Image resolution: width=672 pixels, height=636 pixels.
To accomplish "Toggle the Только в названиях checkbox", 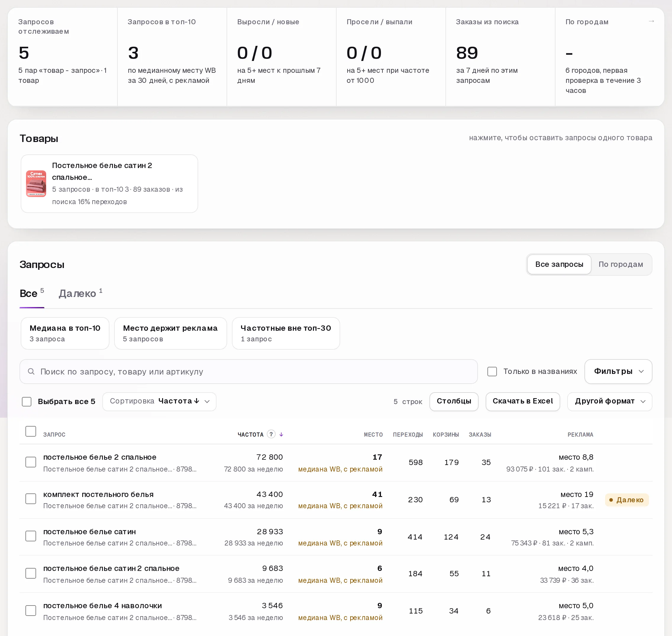I will pyautogui.click(x=492, y=372).
